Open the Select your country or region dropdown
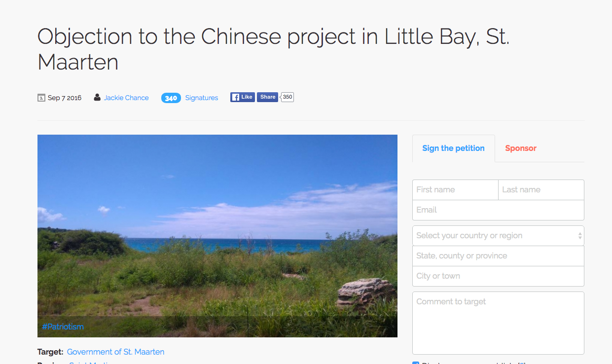Screen dimensions: 612x364 click(x=498, y=236)
